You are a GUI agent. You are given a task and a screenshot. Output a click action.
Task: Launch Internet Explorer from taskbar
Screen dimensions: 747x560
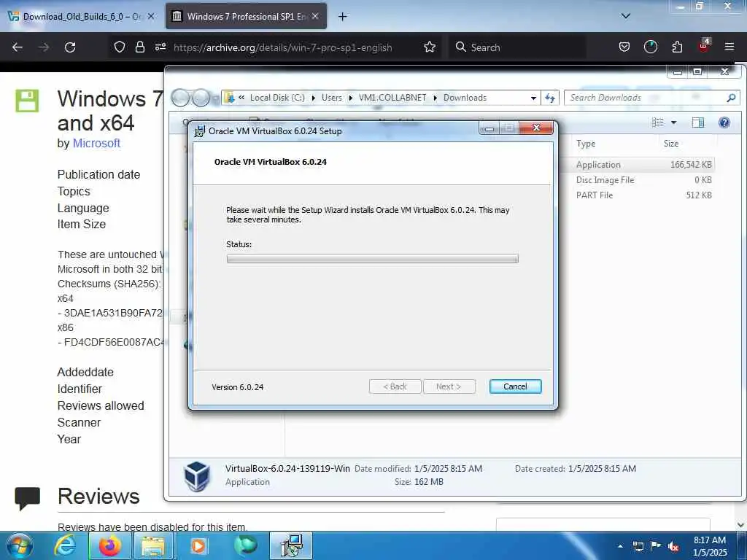(65, 545)
